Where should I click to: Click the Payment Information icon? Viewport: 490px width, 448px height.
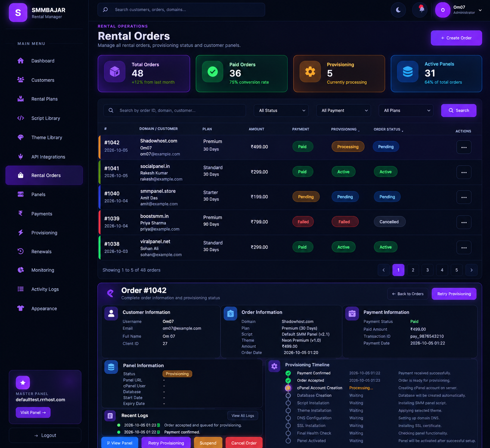point(352,314)
